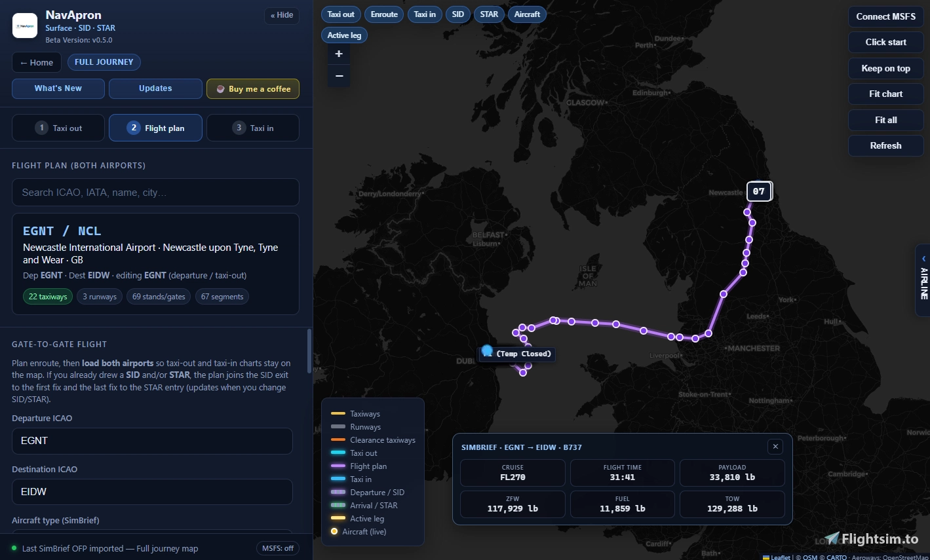Hide the left sidebar panel
This screenshot has height=560, width=930.
[282, 15]
